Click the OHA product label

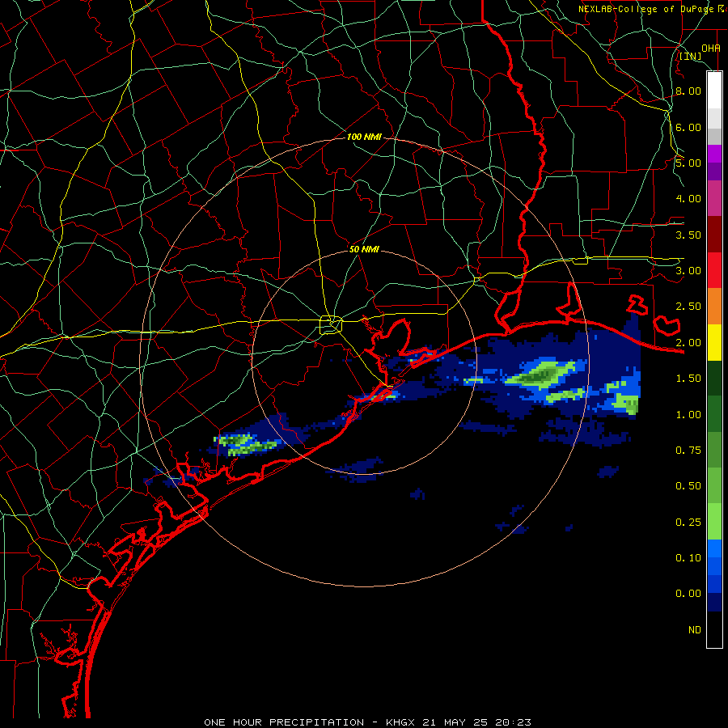(x=711, y=48)
